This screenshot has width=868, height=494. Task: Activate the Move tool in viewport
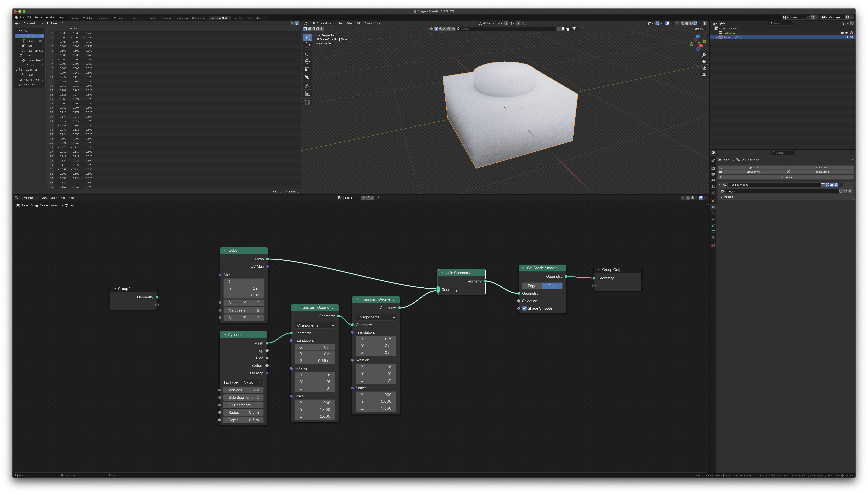pyautogui.click(x=307, y=54)
